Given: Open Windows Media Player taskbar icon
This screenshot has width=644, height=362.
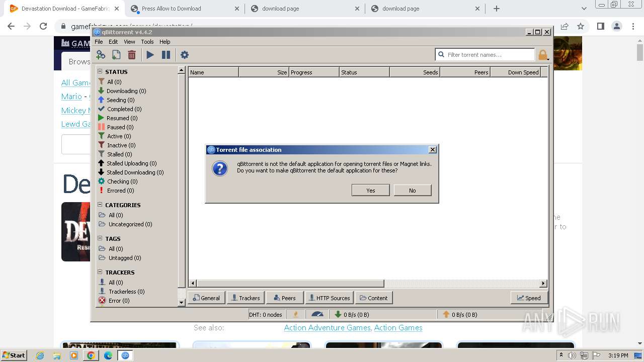Looking at the screenshot, I should coord(74,355).
